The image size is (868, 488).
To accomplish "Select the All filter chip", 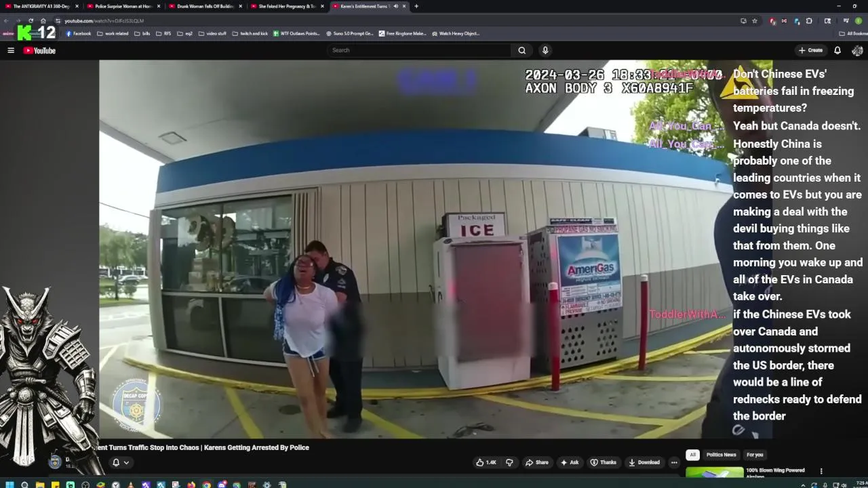I will pyautogui.click(x=692, y=455).
